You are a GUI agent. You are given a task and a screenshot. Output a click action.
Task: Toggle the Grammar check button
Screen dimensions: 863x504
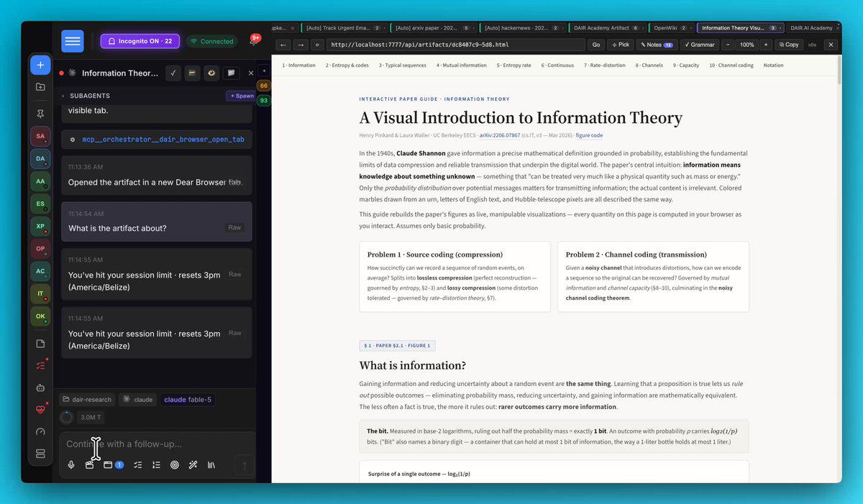(x=699, y=45)
